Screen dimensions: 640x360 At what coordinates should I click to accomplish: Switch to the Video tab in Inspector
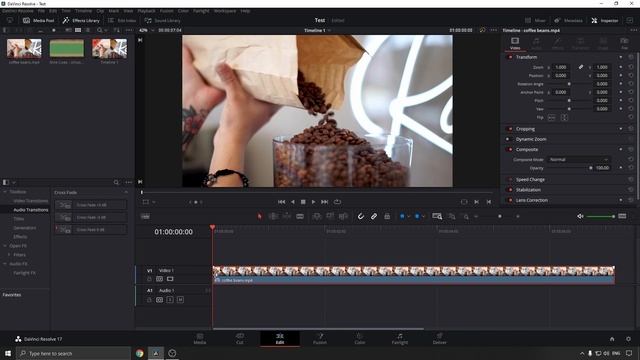(515, 43)
